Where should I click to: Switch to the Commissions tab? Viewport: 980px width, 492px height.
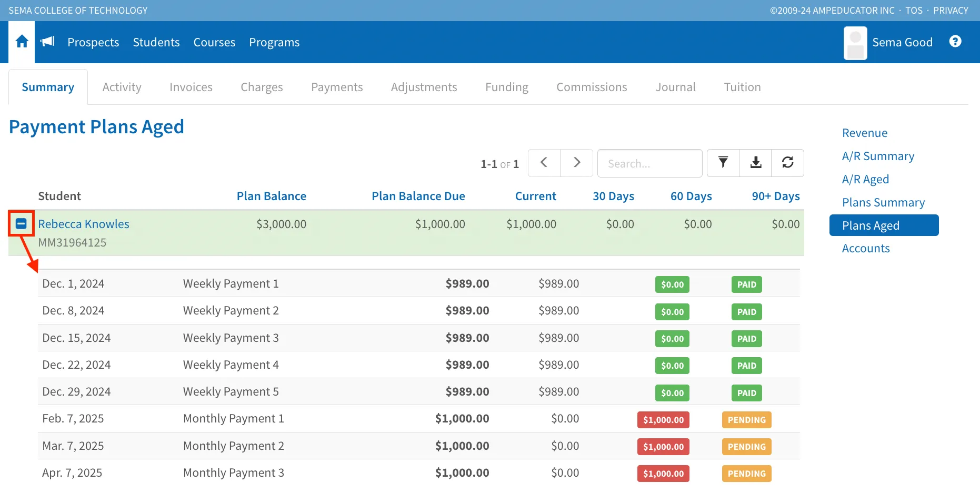coord(592,87)
